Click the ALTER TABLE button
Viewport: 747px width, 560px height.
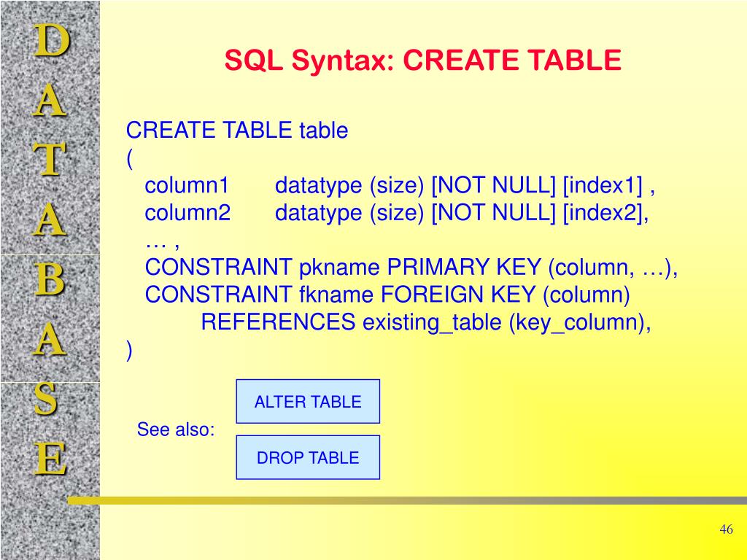coord(308,402)
